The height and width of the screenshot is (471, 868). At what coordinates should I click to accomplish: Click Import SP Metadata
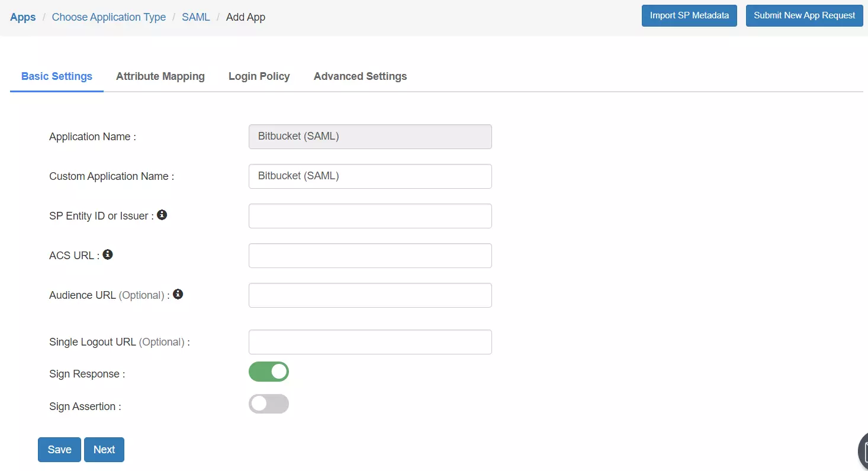tap(689, 15)
